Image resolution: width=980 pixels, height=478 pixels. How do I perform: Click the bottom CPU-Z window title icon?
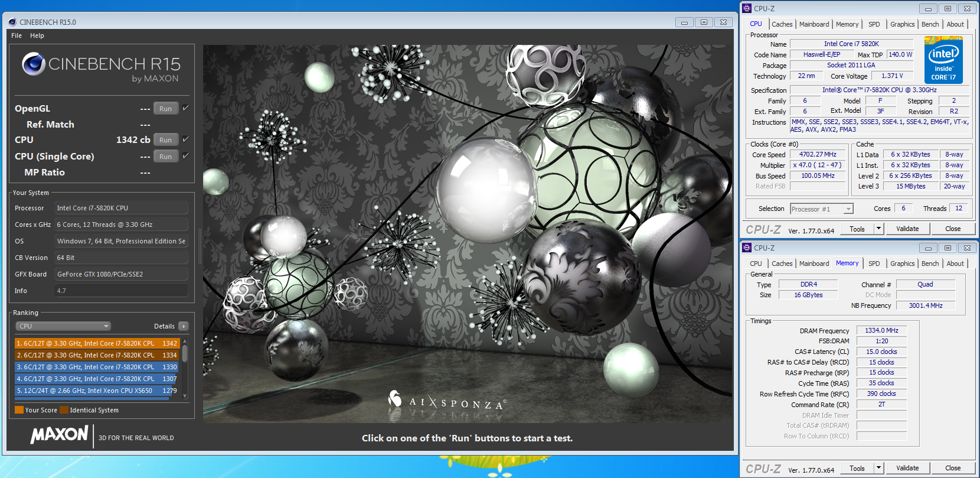pos(747,248)
